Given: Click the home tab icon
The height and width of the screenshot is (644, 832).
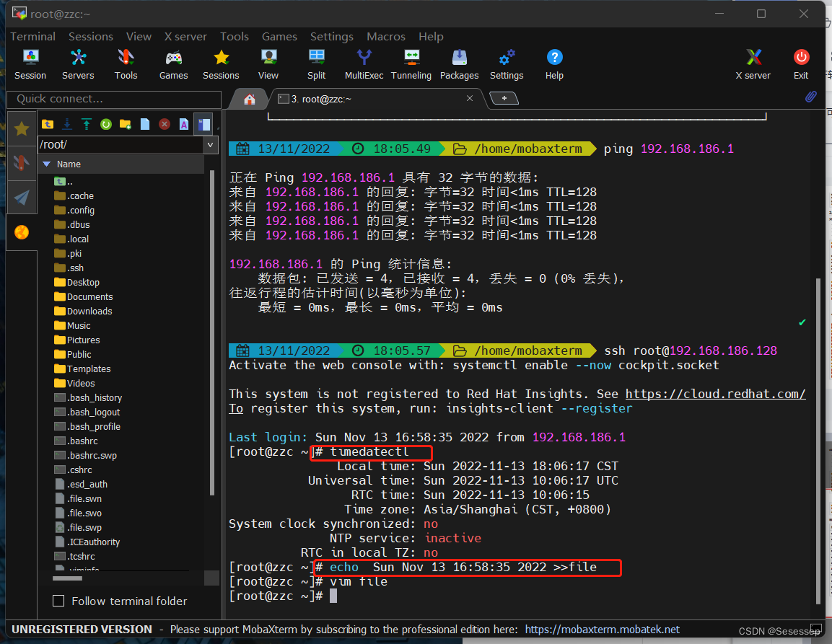Looking at the screenshot, I should (250, 100).
